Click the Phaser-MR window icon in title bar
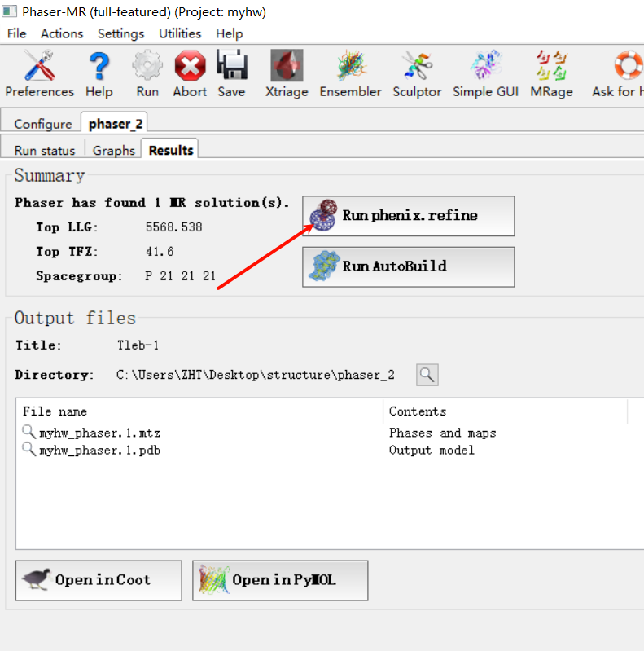 pyautogui.click(x=9, y=11)
